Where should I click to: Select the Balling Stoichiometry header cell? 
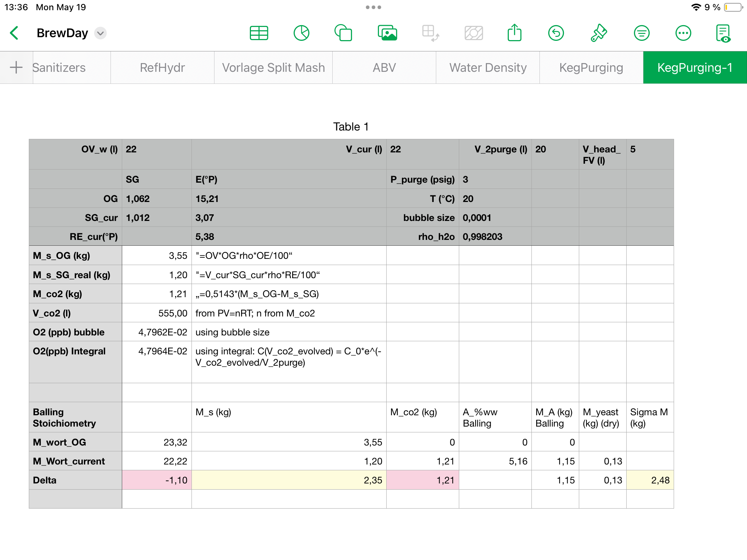click(x=76, y=417)
